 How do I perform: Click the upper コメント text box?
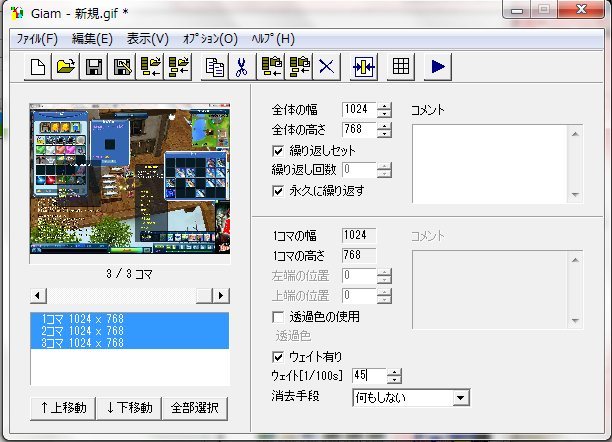[x=490, y=164]
